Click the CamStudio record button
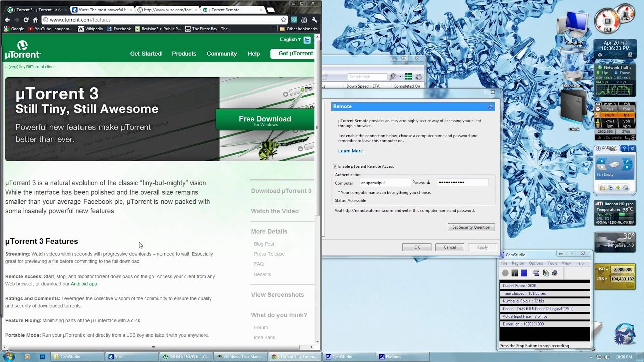Viewport: 644px width, 362px height. 505,273
